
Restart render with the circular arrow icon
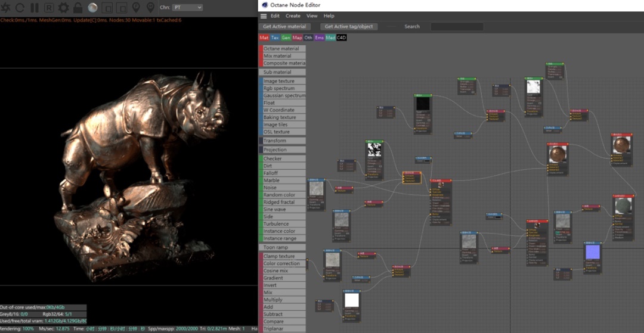[x=20, y=8]
